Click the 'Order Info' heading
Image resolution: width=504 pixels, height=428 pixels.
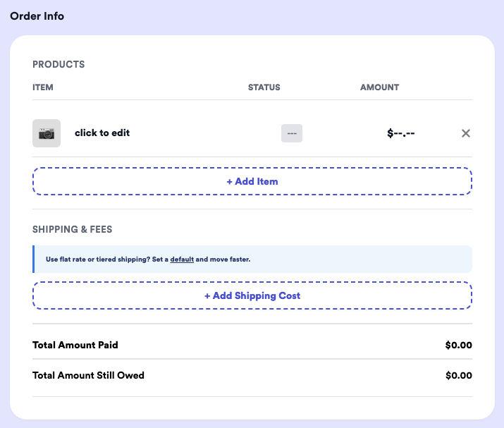coord(37,16)
